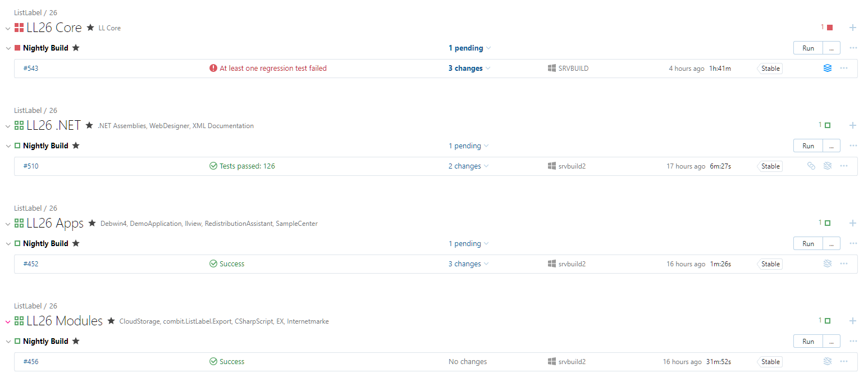Open dependencies icon for build #456

[827, 362]
